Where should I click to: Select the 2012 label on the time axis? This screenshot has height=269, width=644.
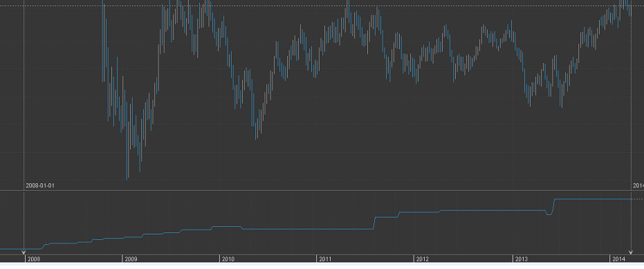(x=422, y=259)
